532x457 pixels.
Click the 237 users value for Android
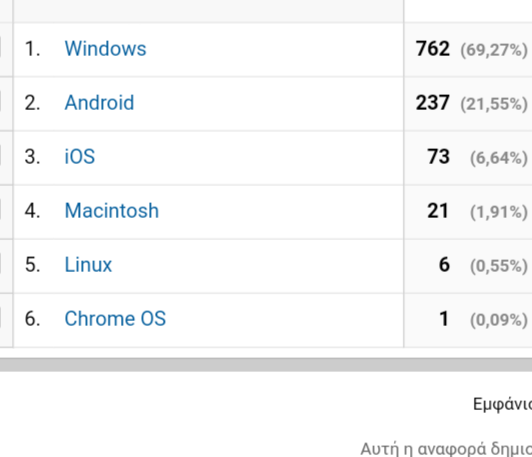click(433, 102)
